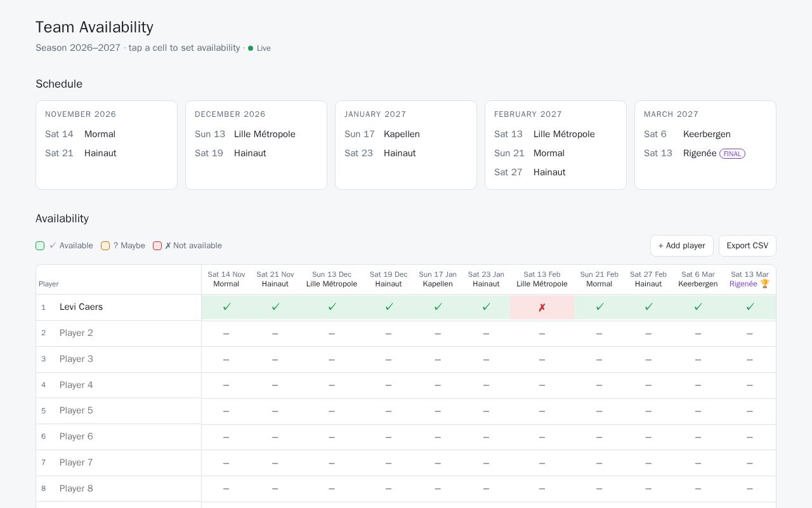Click the green Available legend swatch
The image size is (812, 508).
click(40, 246)
